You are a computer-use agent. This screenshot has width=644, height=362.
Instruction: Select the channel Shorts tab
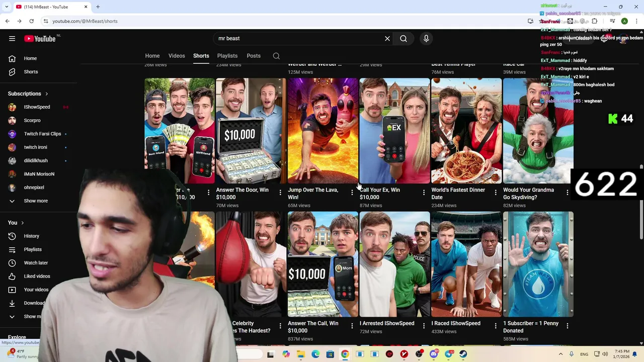tap(201, 56)
